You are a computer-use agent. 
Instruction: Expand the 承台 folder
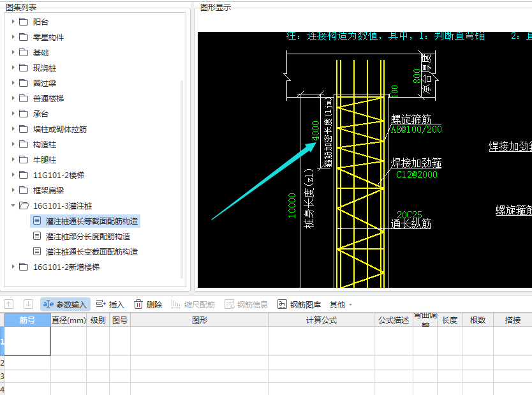[x=13, y=114]
